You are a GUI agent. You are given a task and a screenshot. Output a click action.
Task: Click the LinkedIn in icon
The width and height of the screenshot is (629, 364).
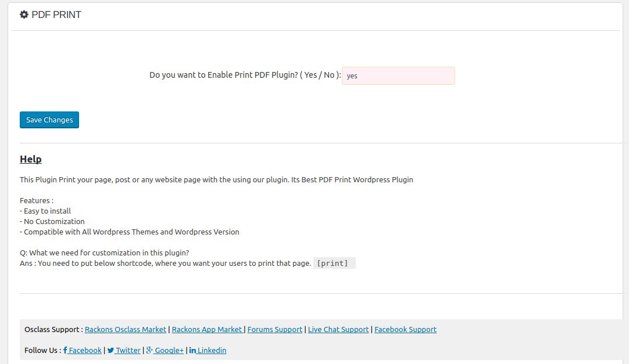192,351
